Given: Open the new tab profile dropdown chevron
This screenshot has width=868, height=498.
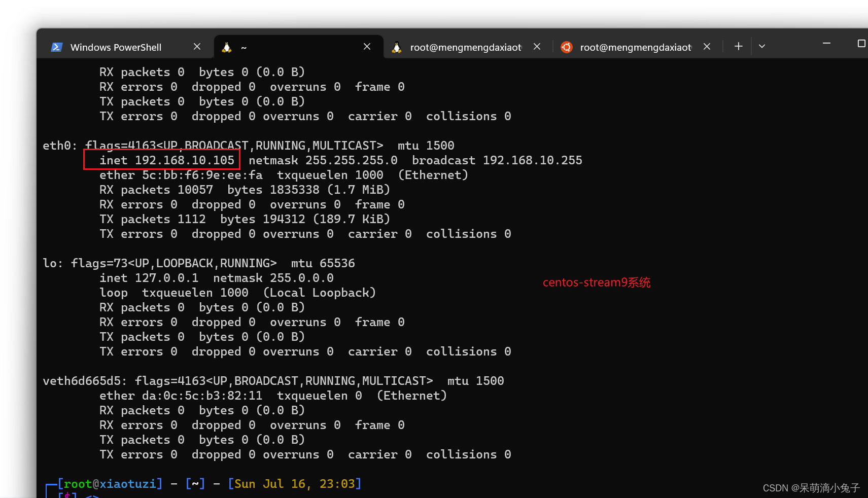Looking at the screenshot, I should 762,46.
